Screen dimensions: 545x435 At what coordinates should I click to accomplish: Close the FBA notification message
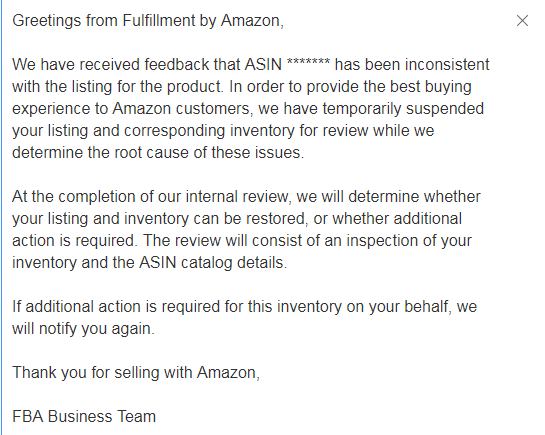522,20
